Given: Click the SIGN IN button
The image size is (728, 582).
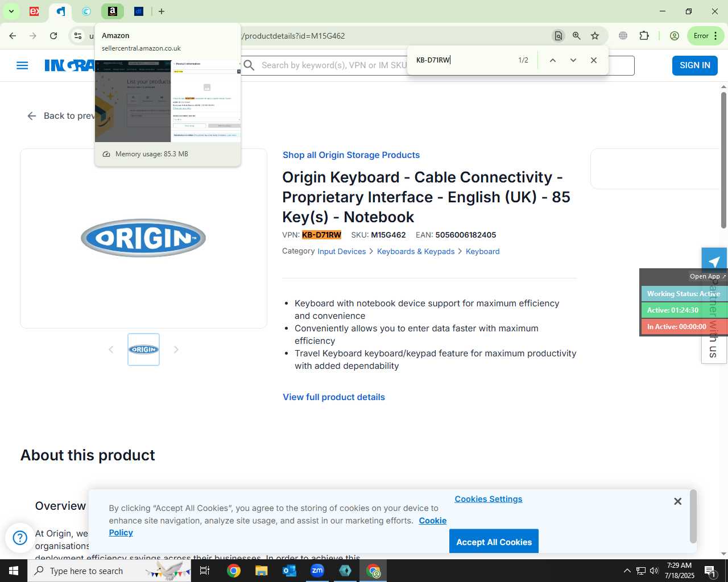Looking at the screenshot, I should tap(695, 65).
